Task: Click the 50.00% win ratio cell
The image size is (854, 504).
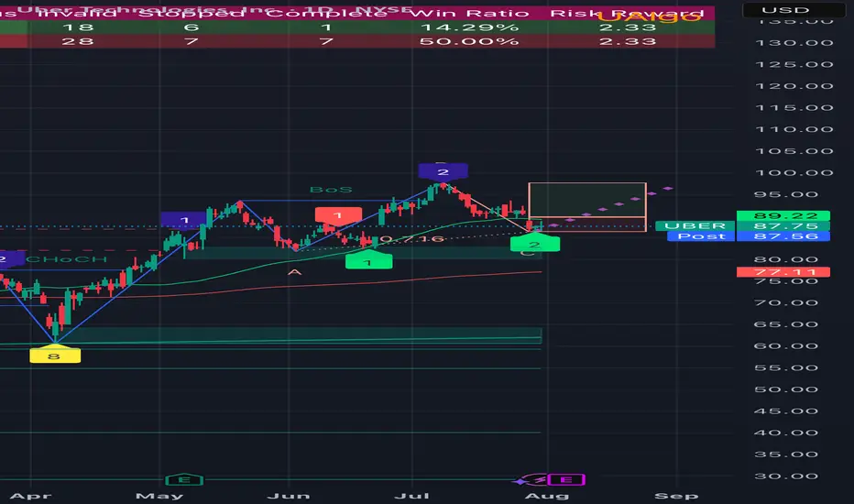Action: tap(469, 41)
